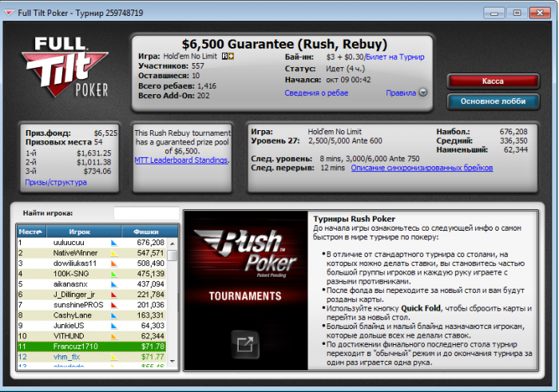Viewport: 559px width, 392px height.
Task: Select player row dowiliukas11
Action: point(92,263)
